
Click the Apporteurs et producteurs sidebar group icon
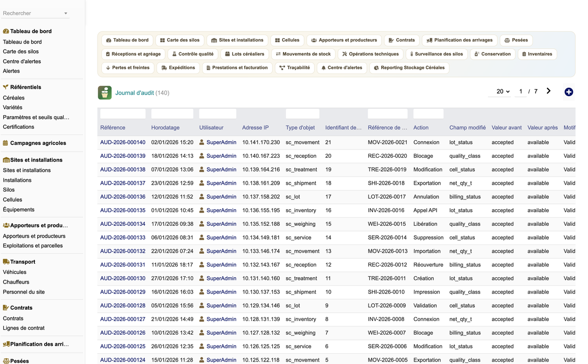tap(6, 225)
